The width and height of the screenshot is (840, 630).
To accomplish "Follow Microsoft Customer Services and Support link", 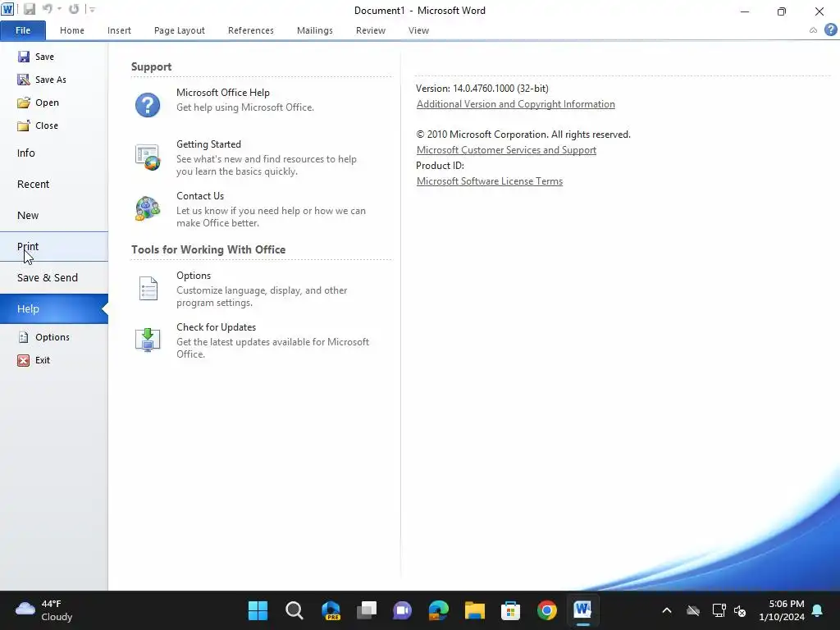I will tap(506, 150).
